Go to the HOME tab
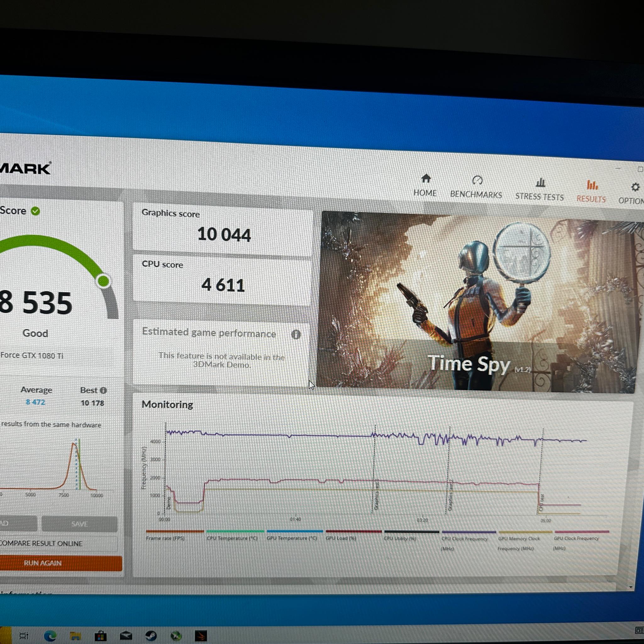644x644 pixels. click(425, 186)
